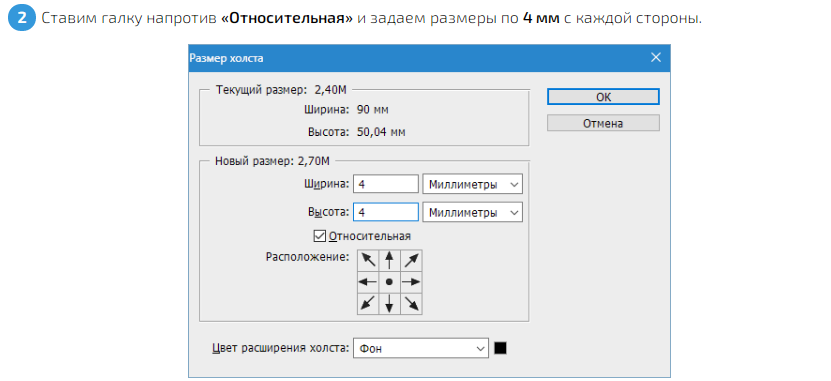Select the center anchor dot

tap(390, 282)
